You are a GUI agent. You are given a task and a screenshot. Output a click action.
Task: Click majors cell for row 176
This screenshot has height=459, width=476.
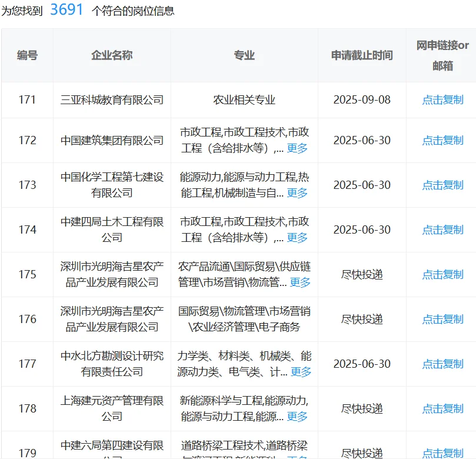(x=244, y=319)
